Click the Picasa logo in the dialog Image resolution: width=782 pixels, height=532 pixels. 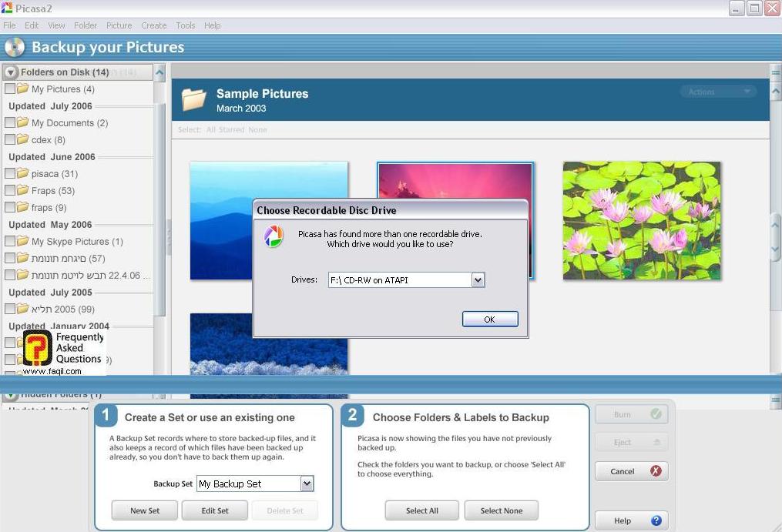[x=273, y=236]
